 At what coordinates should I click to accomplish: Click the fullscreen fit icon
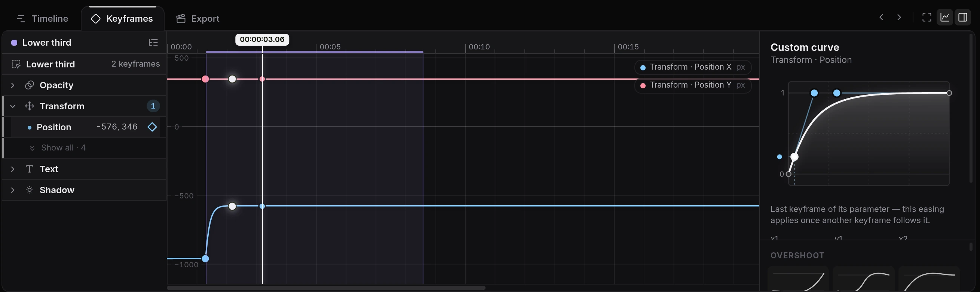click(927, 17)
